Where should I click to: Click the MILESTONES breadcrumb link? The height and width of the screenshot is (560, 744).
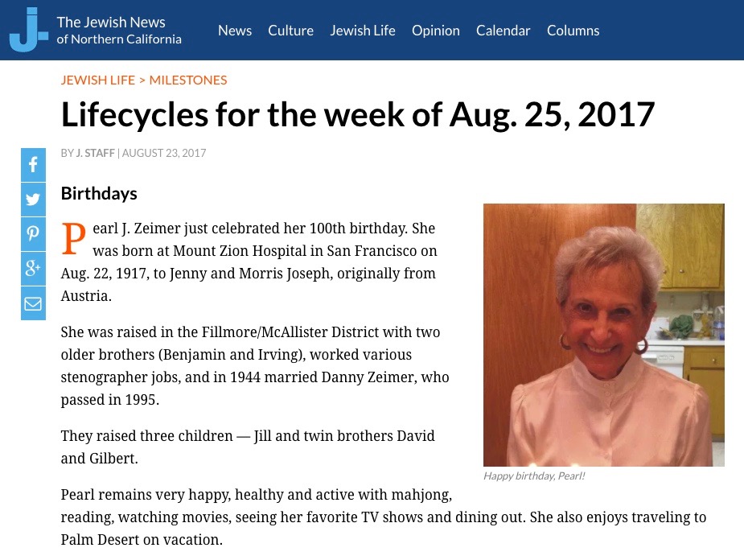pyautogui.click(x=188, y=80)
